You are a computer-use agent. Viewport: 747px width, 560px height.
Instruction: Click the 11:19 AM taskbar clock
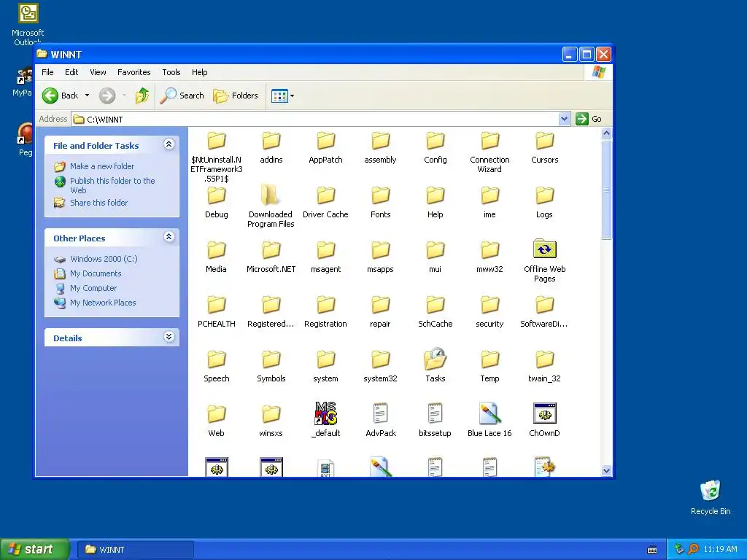click(720, 550)
